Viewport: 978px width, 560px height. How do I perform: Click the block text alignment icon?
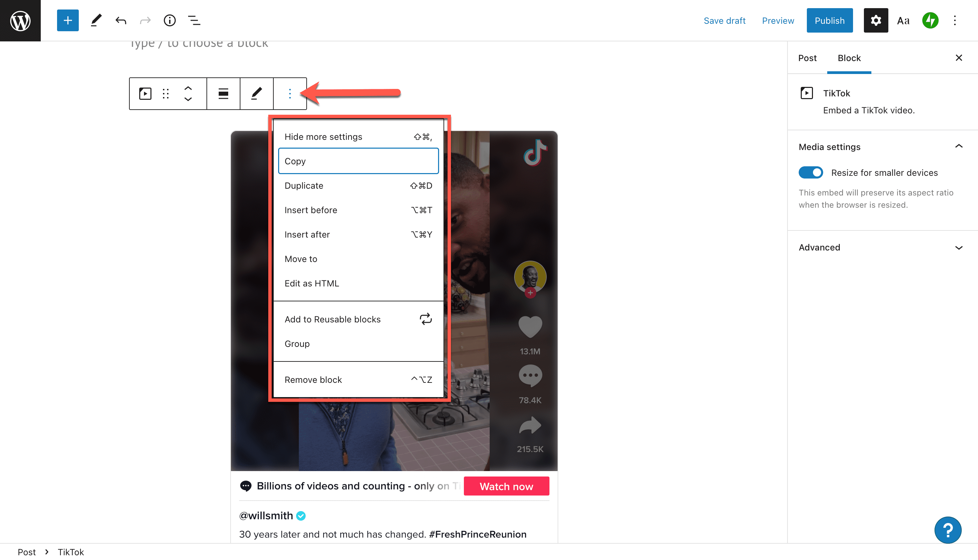[224, 93]
